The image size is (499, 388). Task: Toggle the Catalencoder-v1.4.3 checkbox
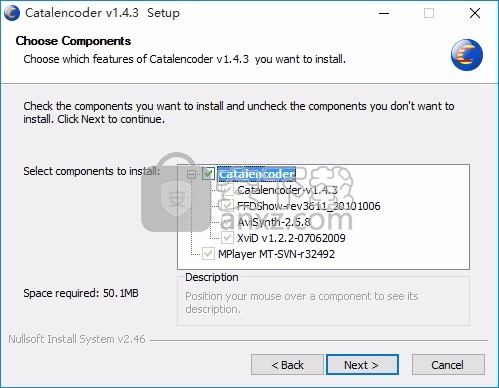tap(227, 190)
